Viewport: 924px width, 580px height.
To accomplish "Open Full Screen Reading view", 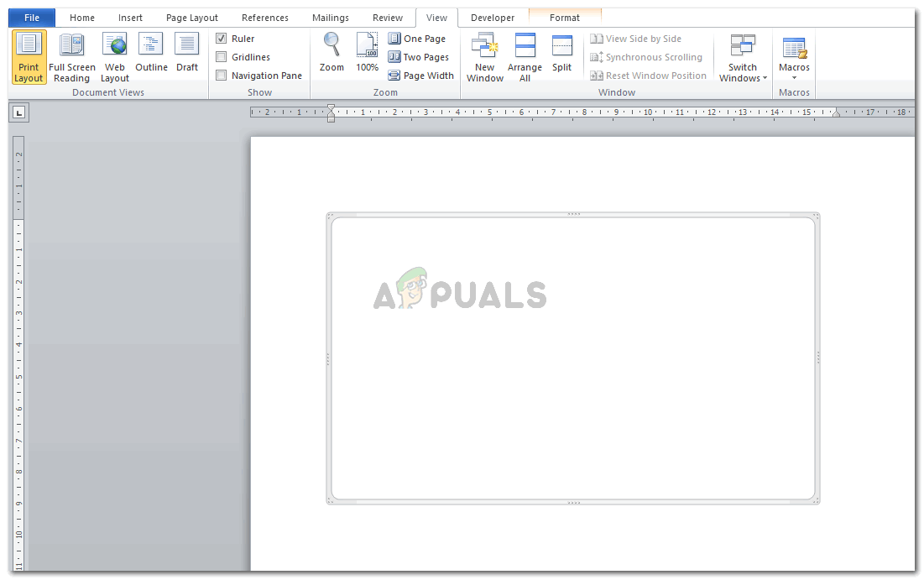I will 72,58.
